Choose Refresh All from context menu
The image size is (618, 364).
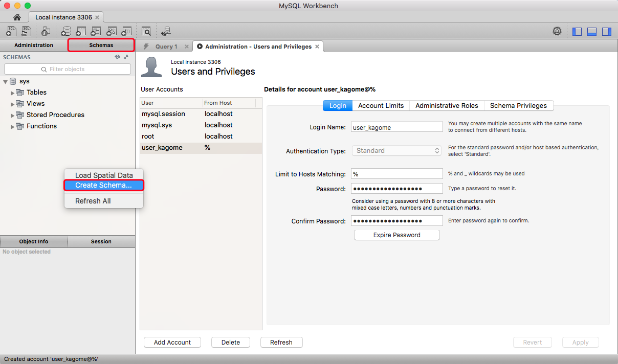click(x=104, y=201)
